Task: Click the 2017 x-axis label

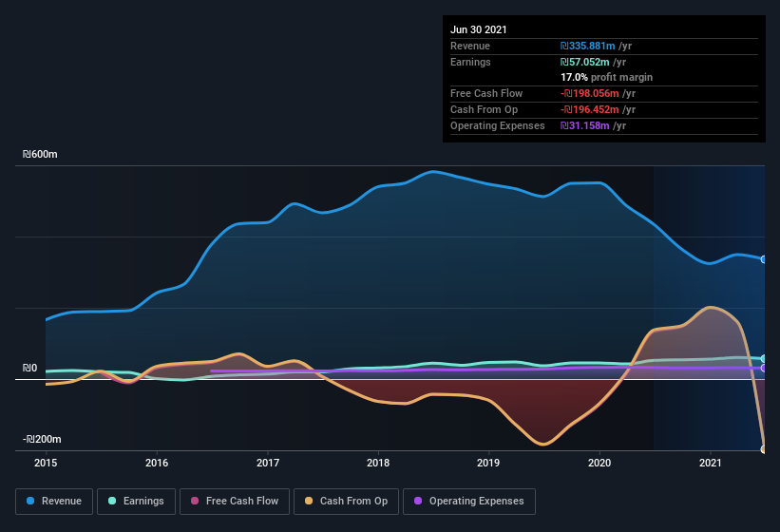Action: (x=268, y=463)
